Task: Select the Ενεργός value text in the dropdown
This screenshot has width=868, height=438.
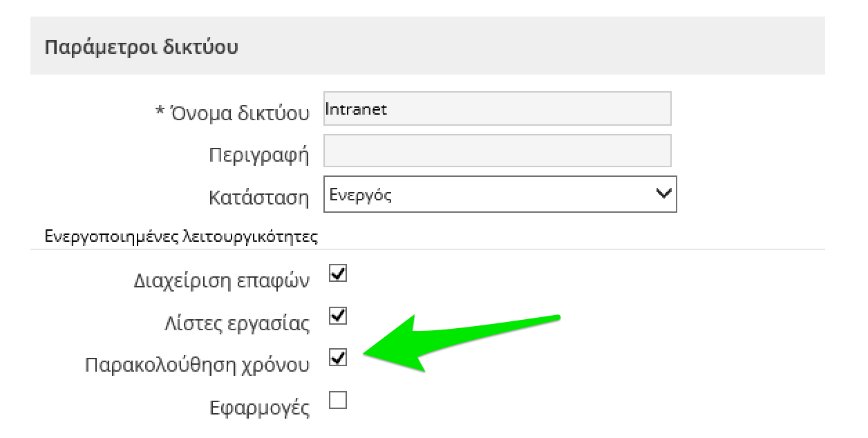Action: point(361,195)
